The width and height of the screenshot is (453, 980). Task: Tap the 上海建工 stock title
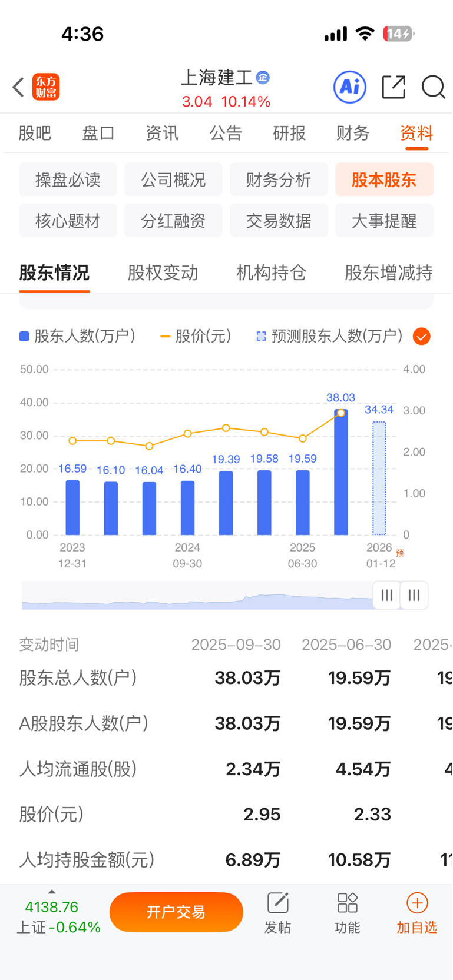click(x=216, y=77)
